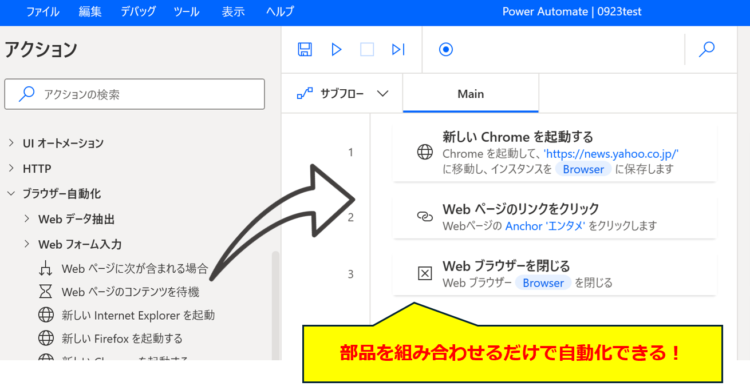This screenshot has width=750, height=390.
Task: Select the 'Web ページのリンクをクリック' flow step
Action: (554, 217)
